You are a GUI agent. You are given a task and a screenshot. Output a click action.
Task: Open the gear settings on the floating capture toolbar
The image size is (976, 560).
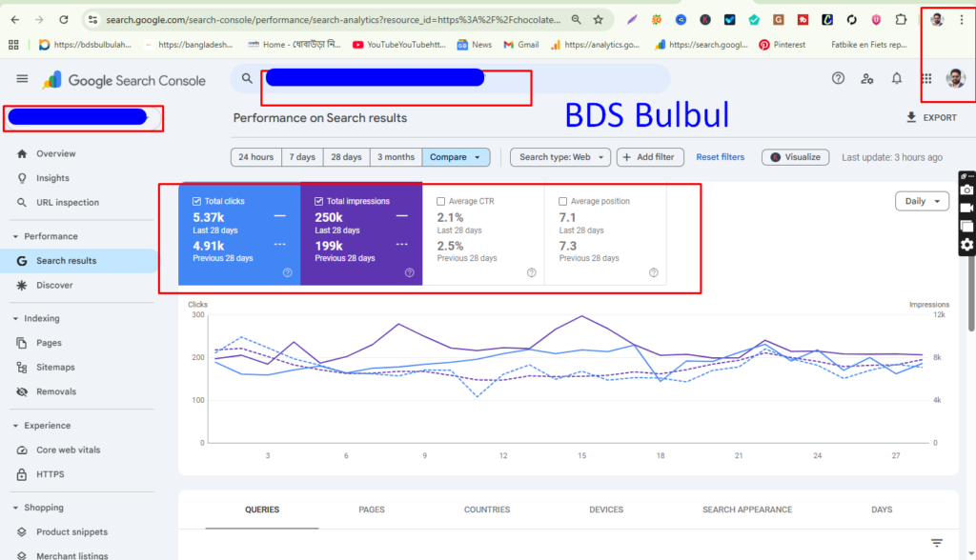pos(966,243)
